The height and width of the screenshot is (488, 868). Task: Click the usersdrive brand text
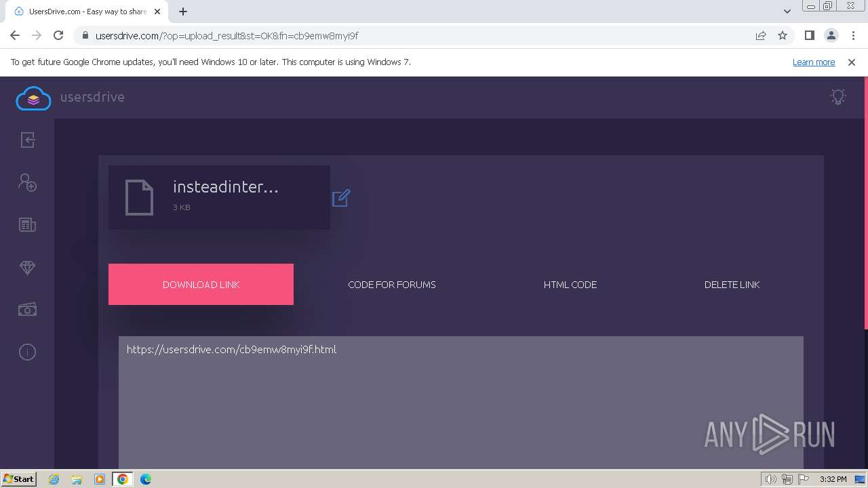point(92,97)
